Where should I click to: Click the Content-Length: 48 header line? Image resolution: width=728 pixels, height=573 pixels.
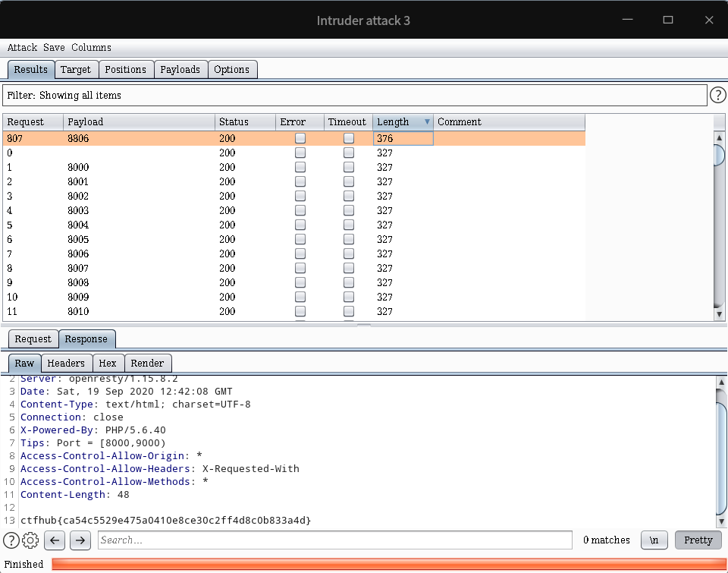[x=75, y=495]
